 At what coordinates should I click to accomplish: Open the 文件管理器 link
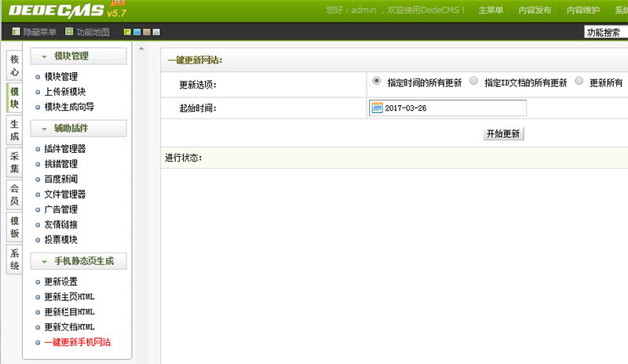click(65, 195)
